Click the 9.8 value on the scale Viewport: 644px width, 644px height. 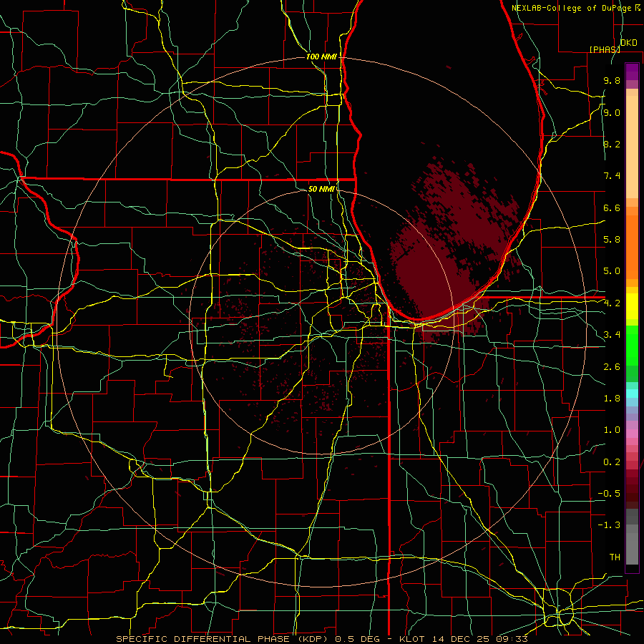click(x=612, y=80)
